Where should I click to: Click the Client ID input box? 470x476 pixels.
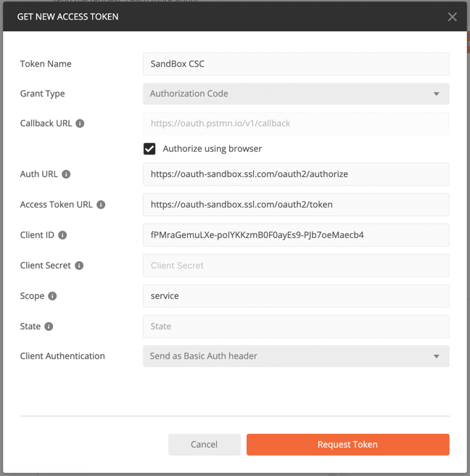pos(296,235)
